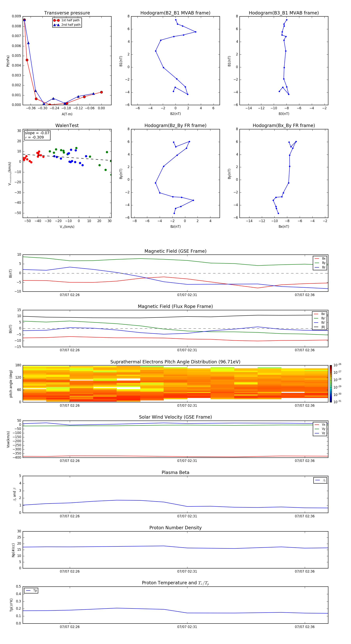Viewport: 351px width, 644px height.
Task: Click the "V_A(km/s)" x-axis label
Action: [x=67, y=227]
